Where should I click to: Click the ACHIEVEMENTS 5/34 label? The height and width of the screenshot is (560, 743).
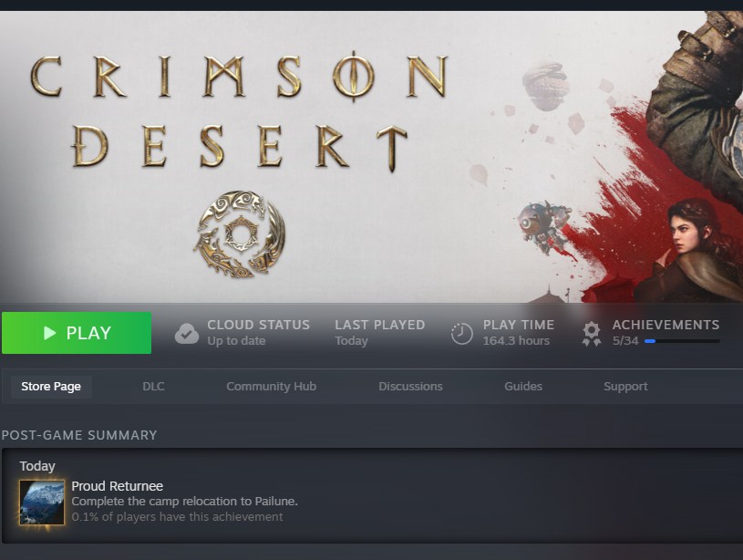[x=666, y=332]
